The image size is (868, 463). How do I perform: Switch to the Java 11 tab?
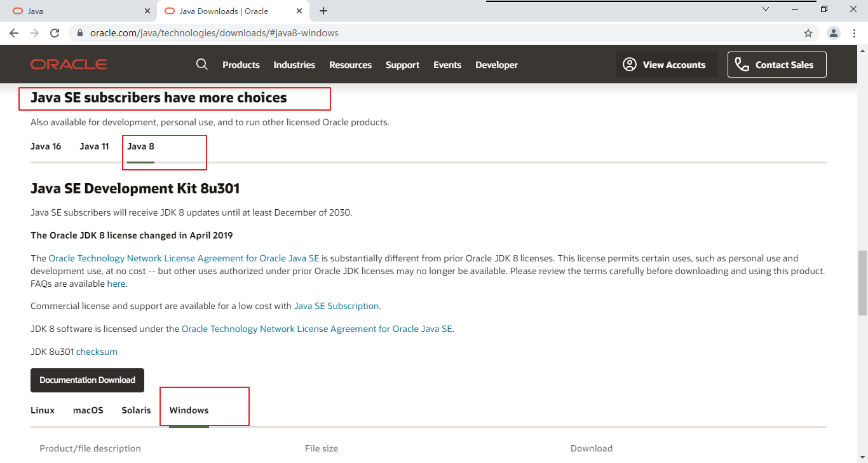click(x=94, y=146)
